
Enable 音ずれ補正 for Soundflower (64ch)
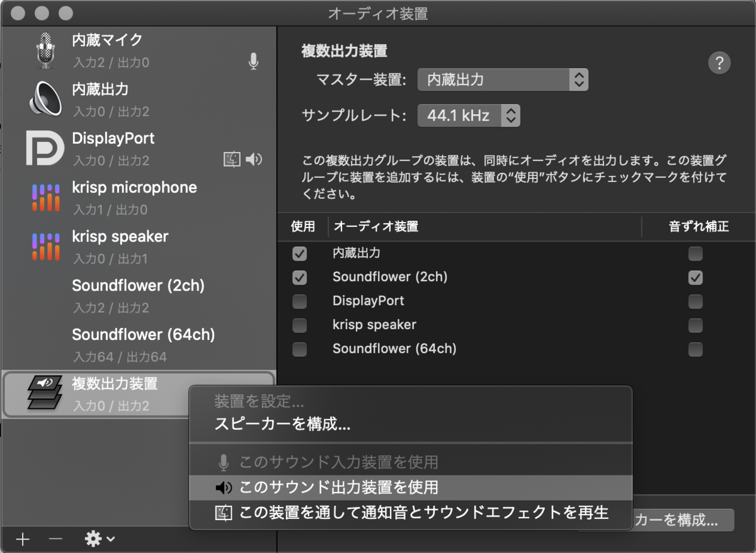click(696, 349)
